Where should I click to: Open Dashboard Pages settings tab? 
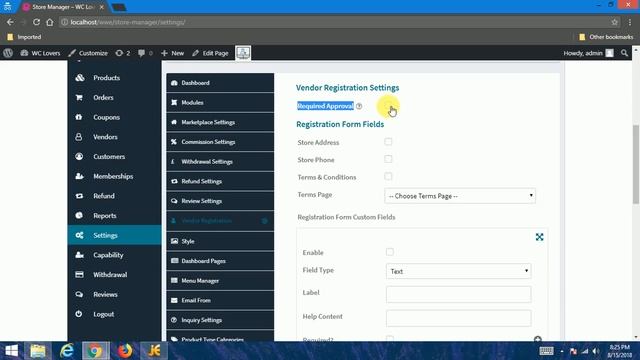point(220,261)
